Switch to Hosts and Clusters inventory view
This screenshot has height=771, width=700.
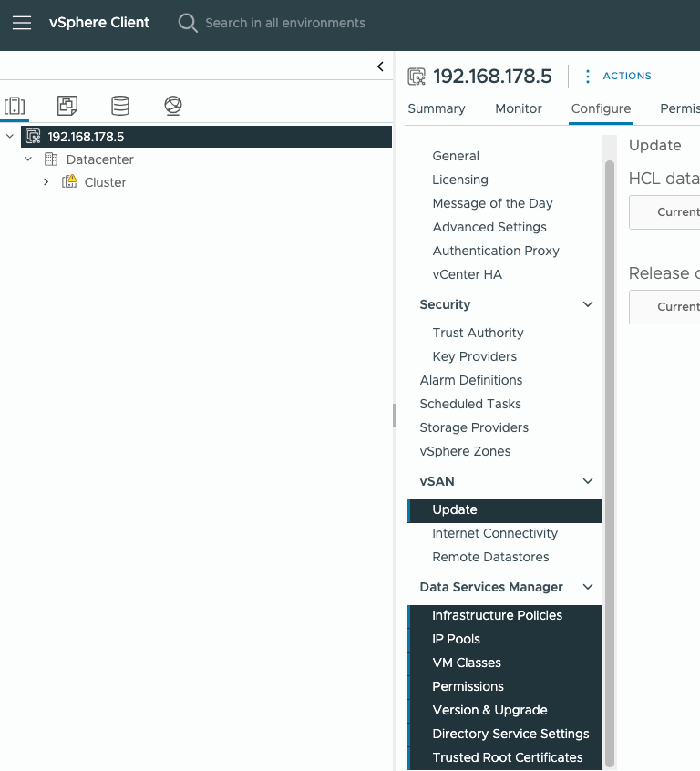click(x=15, y=106)
